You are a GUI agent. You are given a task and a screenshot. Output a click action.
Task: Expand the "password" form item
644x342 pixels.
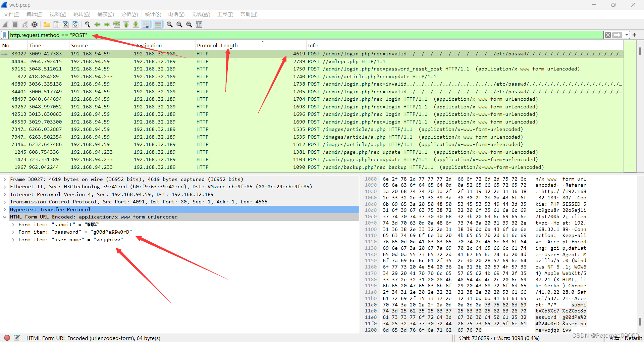(x=13, y=232)
